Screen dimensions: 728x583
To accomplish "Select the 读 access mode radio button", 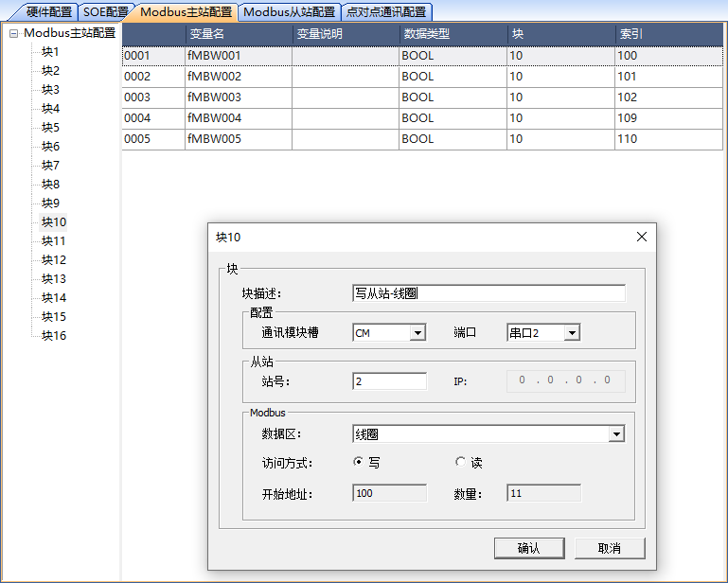I will pyautogui.click(x=460, y=462).
